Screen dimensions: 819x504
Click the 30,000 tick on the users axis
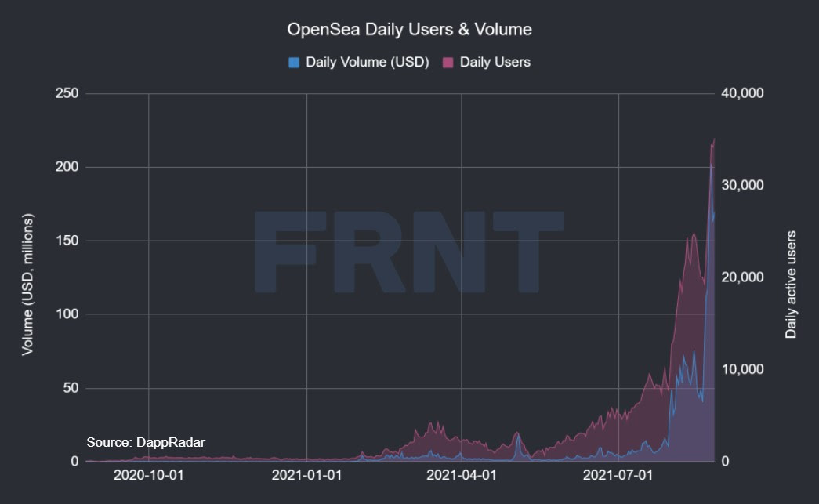(742, 185)
